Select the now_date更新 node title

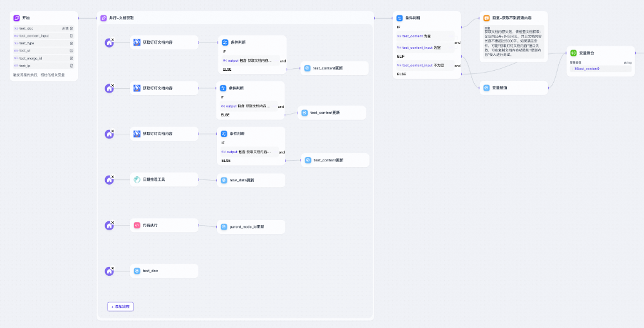[x=242, y=180]
